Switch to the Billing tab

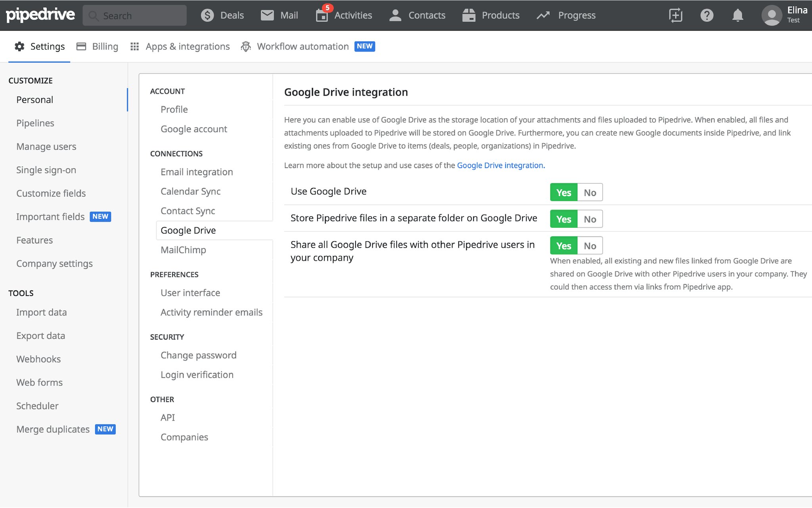coord(105,46)
